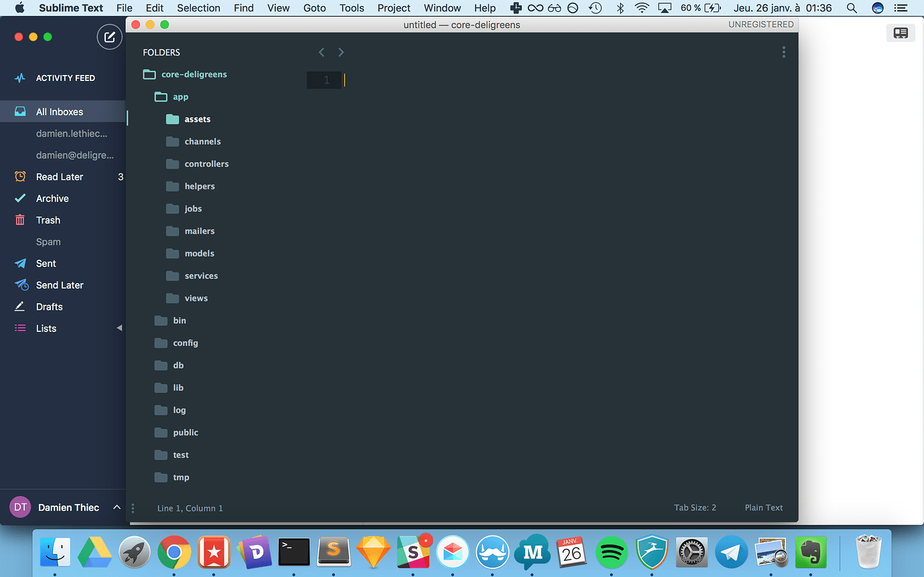Open the account switcher next to Damien Thiec
Viewport: 924px width, 577px height.
point(117,507)
